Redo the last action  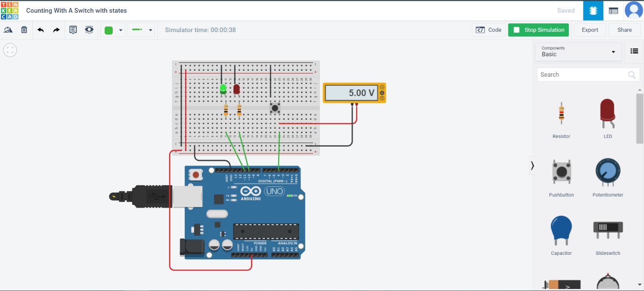(56, 30)
